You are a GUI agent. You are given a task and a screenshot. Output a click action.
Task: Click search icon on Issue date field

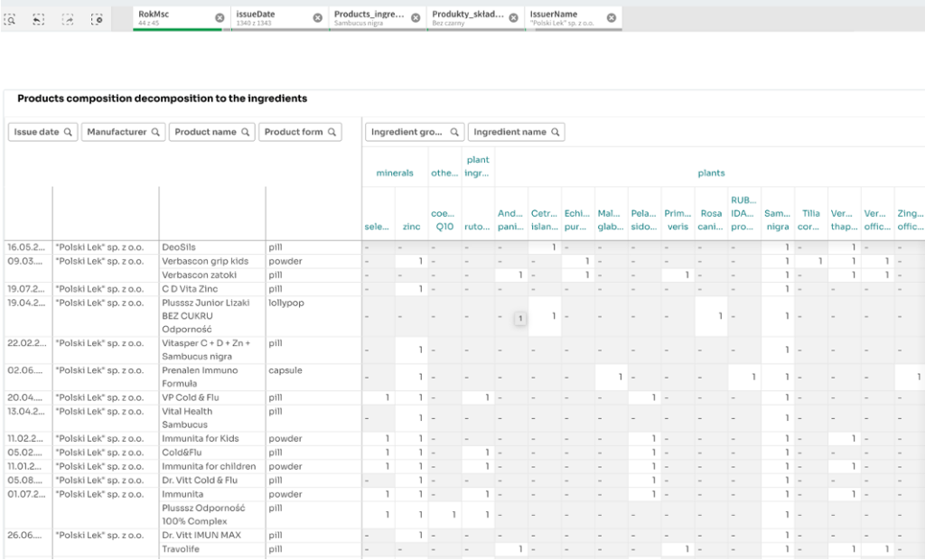click(x=68, y=132)
